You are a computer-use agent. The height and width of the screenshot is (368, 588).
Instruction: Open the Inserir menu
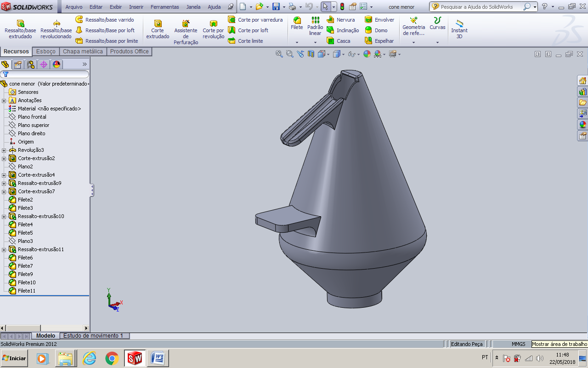136,7
